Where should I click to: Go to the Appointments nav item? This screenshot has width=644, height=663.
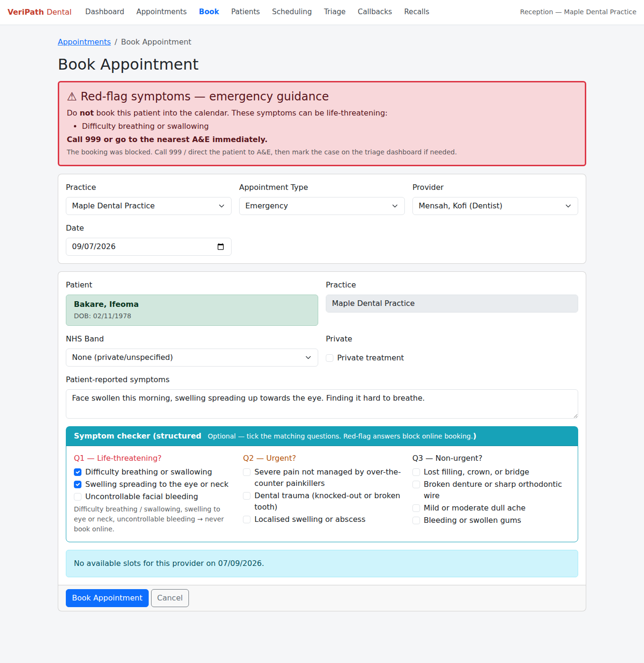coord(161,12)
